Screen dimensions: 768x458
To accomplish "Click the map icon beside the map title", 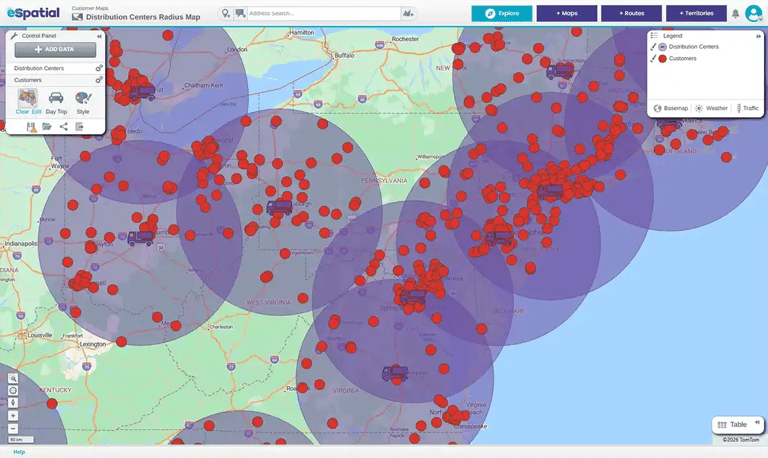I will click(77, 17).
